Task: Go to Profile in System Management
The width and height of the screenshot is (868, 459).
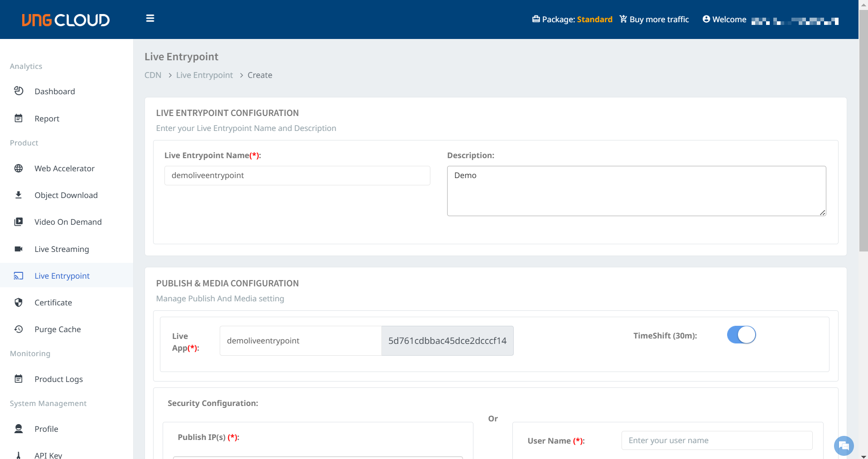Action: coord(46,429)
